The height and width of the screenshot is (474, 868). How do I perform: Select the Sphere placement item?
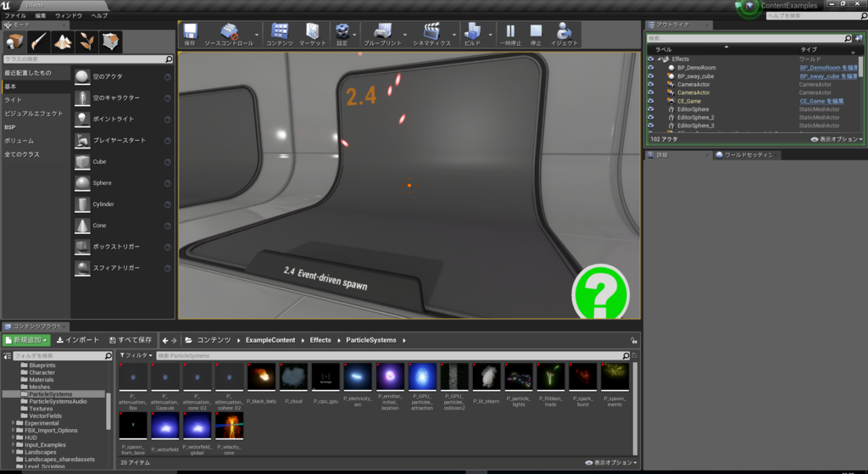(122, 183)
